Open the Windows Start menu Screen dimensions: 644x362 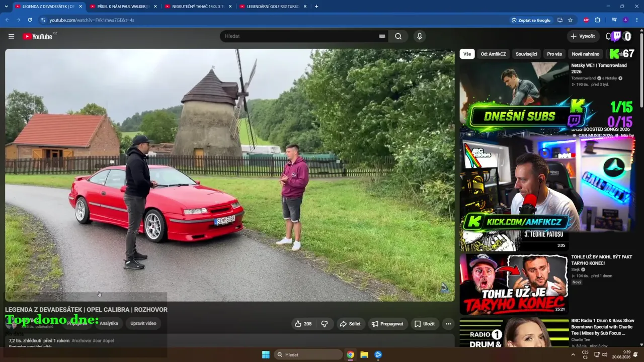266,354
